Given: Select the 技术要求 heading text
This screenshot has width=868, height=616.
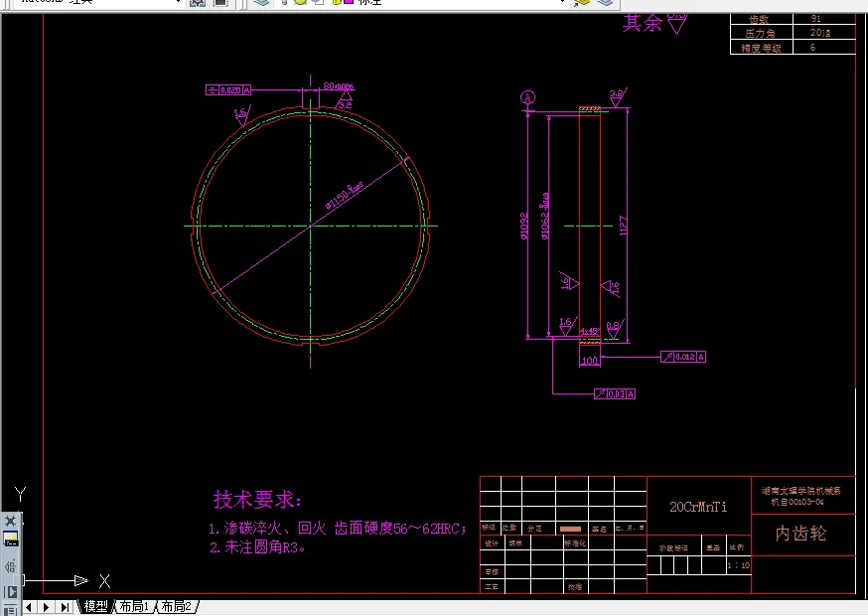Looking at the screenshot, I should pyautogui.click(x=257, y=499).
